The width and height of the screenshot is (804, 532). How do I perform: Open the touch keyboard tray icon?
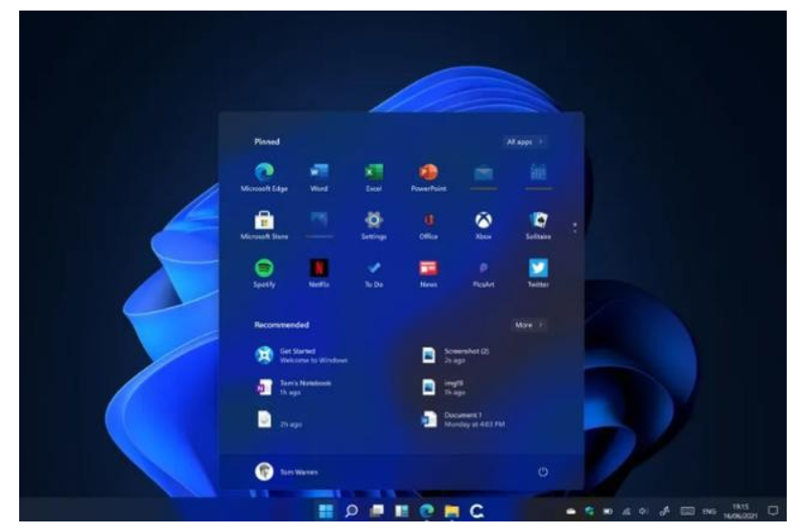[x=687, y=511]
